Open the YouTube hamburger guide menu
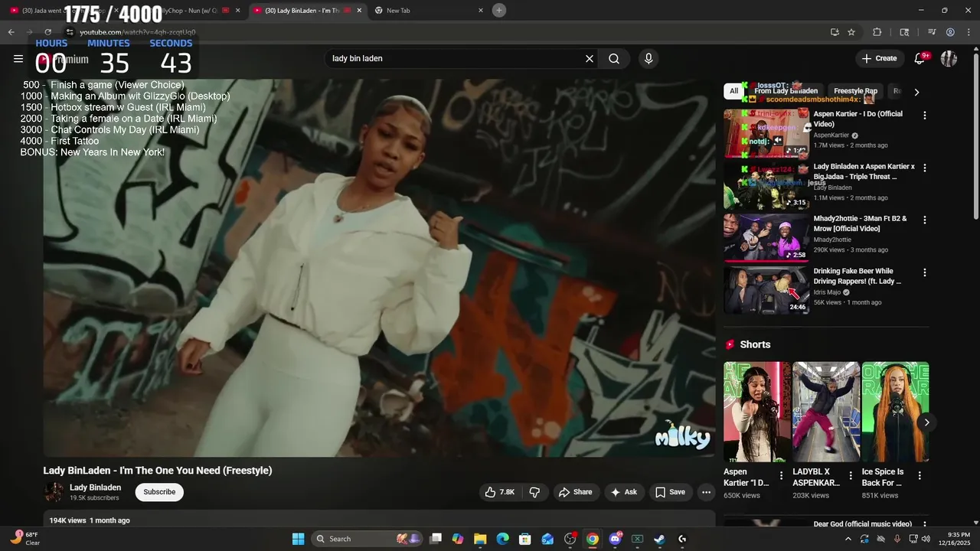 point(18,58)
